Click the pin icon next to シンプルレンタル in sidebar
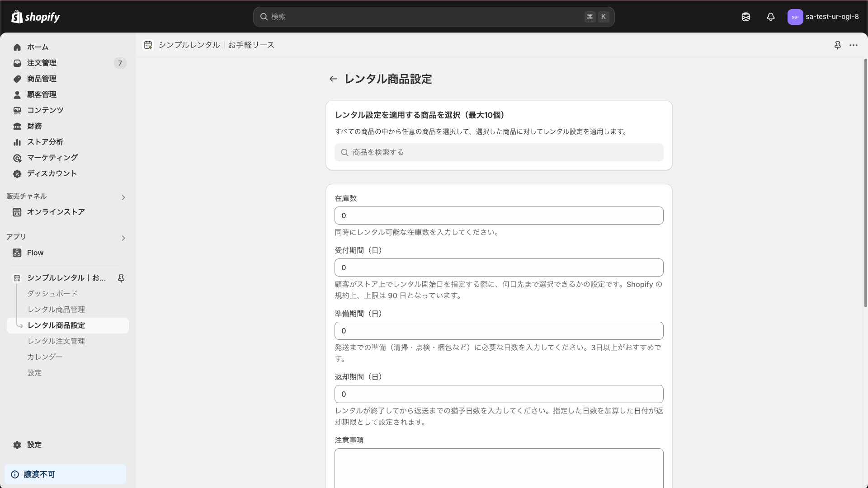 tap(121, 278)
